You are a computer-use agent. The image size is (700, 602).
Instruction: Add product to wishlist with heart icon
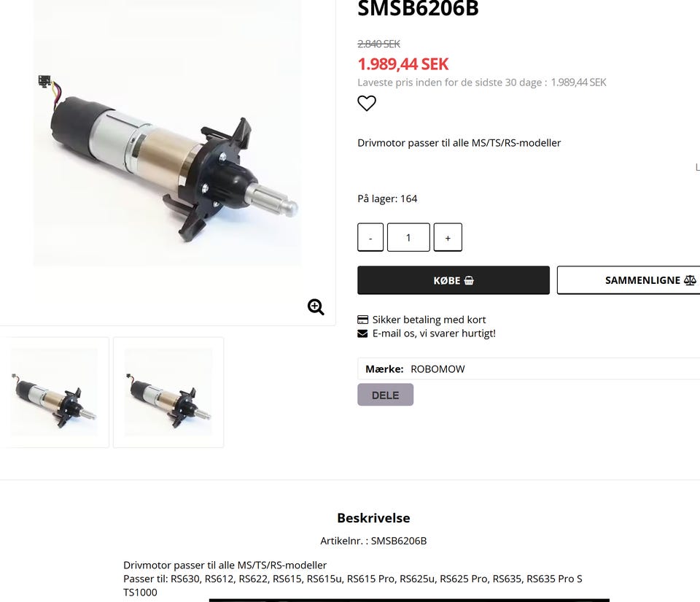click(x=367, y=103)
